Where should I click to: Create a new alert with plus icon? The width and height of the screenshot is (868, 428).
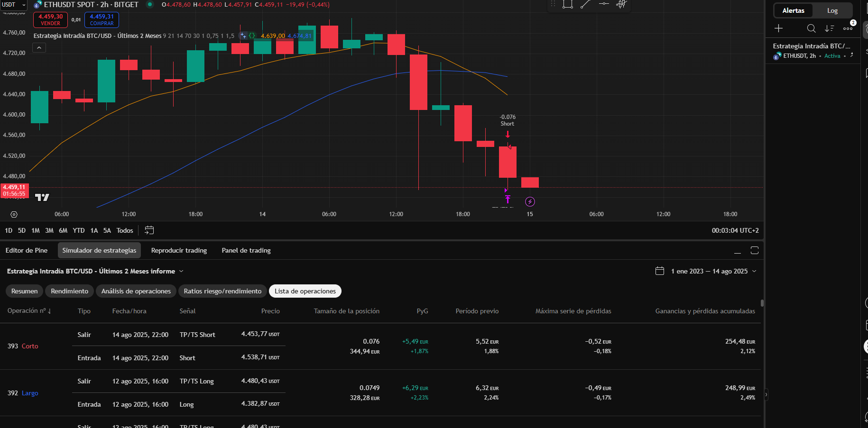coord(778,28)
